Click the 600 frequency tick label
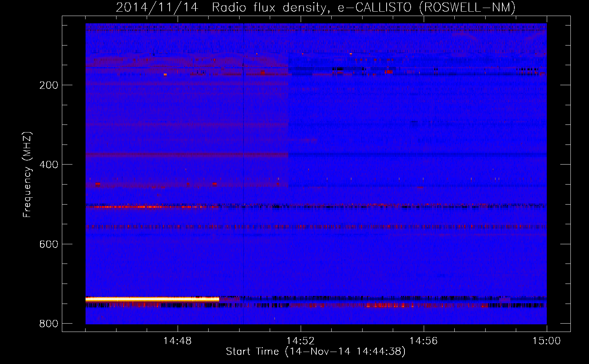The height and width of the screenshot is (364, 589). pyautogui.click(x=49, y=244)
